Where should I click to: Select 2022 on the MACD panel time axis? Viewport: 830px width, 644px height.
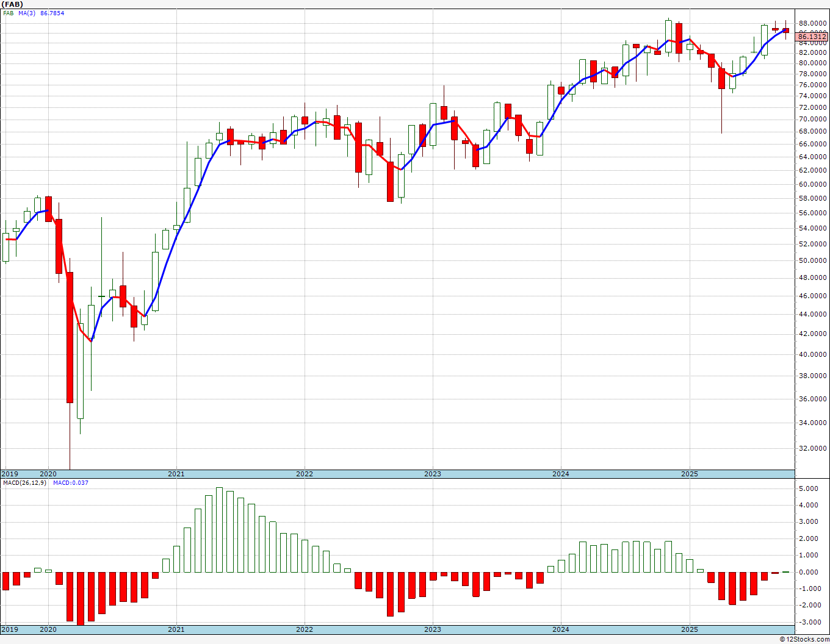305,629
